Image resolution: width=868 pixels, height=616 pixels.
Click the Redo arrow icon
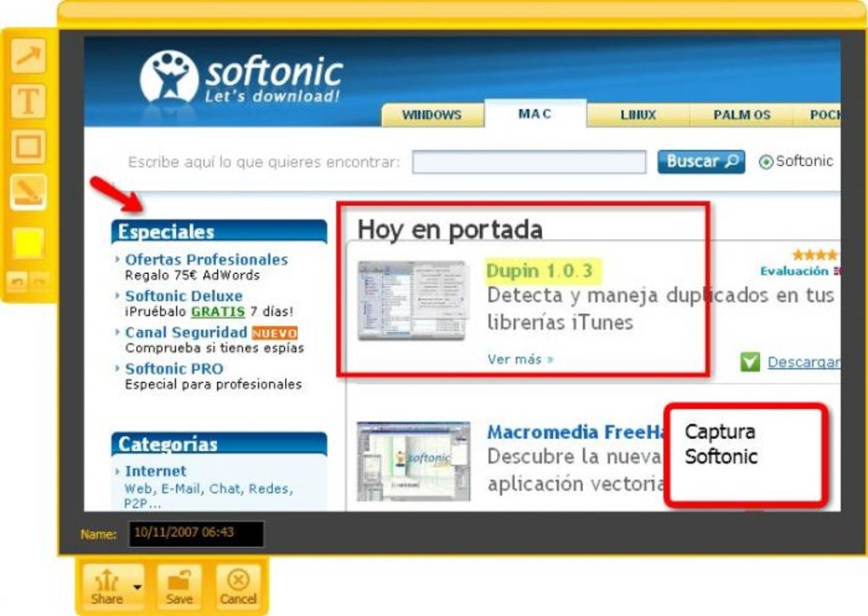coord(39,282)
